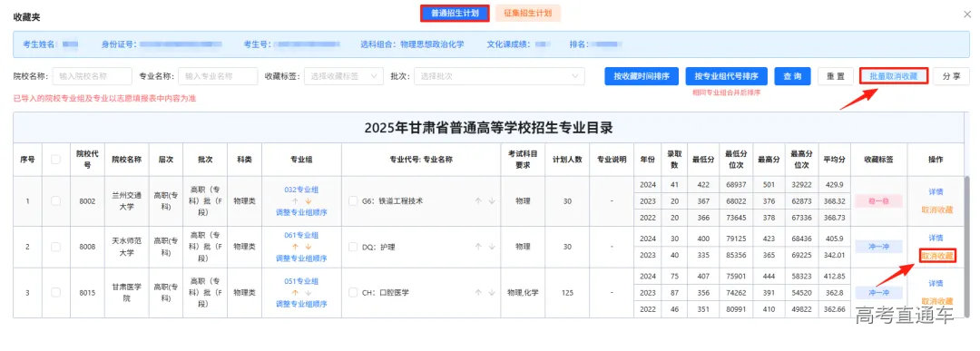This screenshot has width=980, height=351.
Task: Click 取消收藏 for 天水师范大学
Action: click(x=936, y=256)
